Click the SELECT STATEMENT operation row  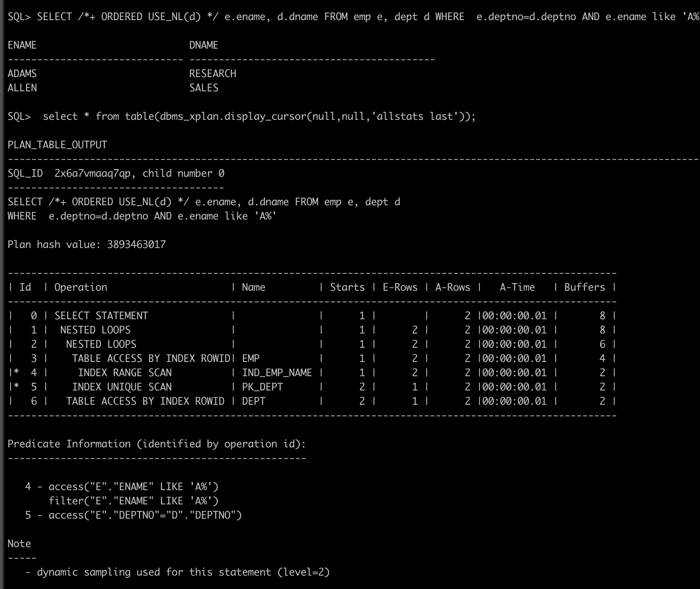coord(101,316)
